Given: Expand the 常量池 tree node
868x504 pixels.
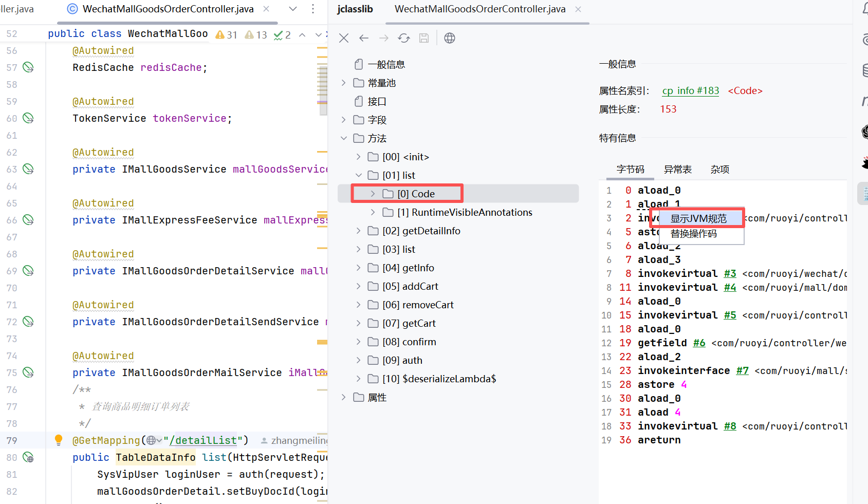Looking at the screenshot, I should 344,83.
